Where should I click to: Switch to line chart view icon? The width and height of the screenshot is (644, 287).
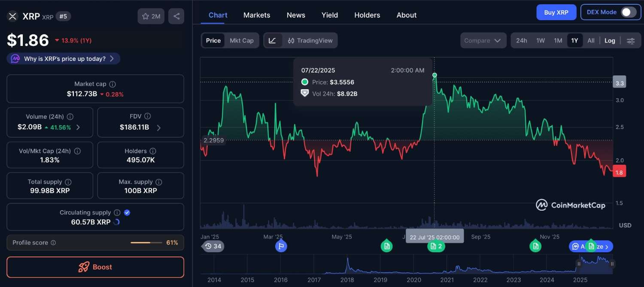(x=272, y=40)
